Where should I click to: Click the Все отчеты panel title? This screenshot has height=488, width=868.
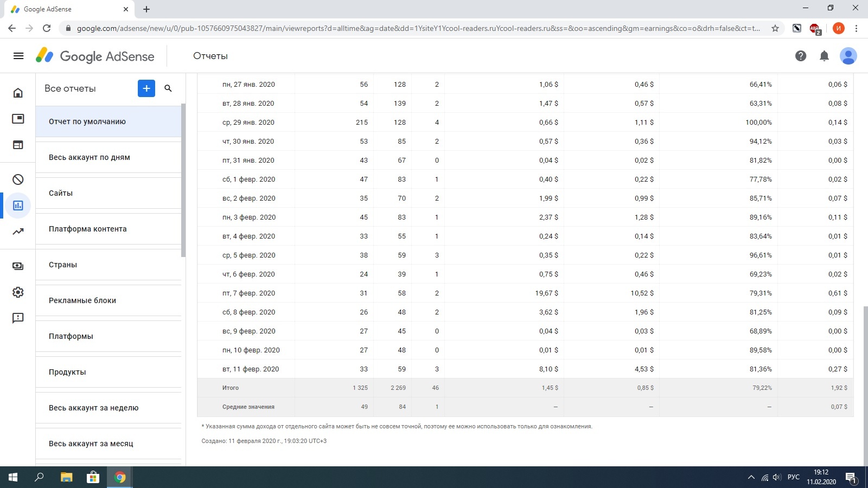click(70, 88)
